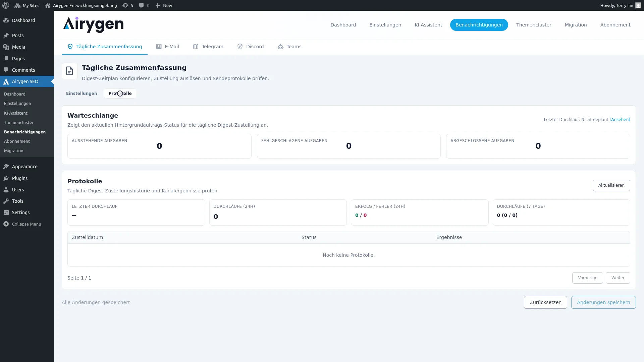This screenshot has height=362, width=644.
Task: Open the comments bubble in the admin bar
Action: point(141,5)
